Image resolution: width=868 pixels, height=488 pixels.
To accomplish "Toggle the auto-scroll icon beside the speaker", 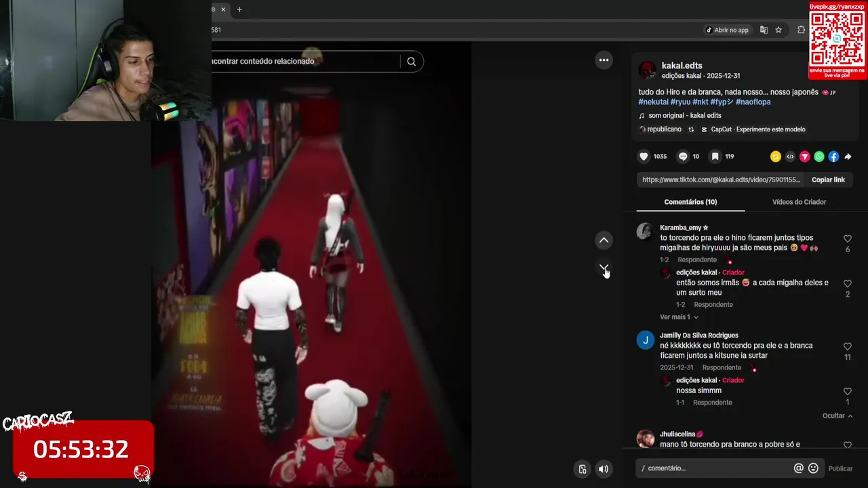I will click(582, 469).
